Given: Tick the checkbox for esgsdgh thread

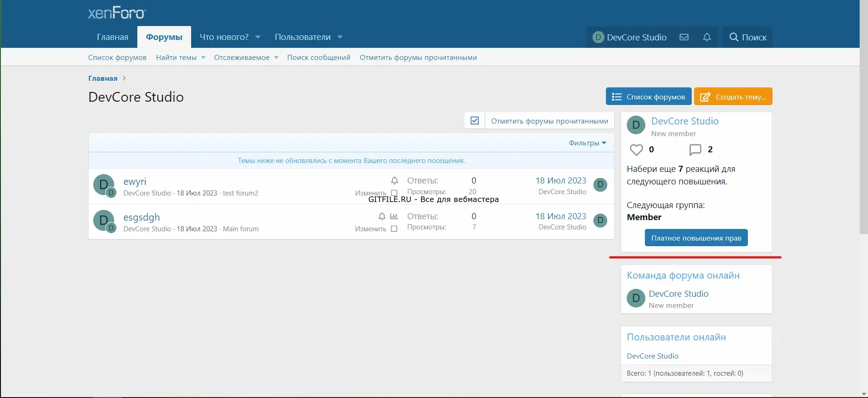Looking at the screenshot, I should click(x=394, y=228).
